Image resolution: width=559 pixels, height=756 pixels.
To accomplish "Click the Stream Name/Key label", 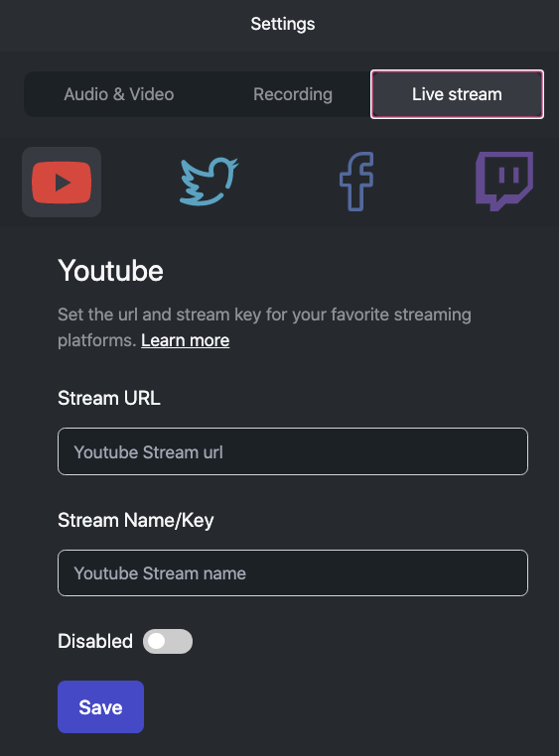I will pyautogui.click(x=135, y=520).
